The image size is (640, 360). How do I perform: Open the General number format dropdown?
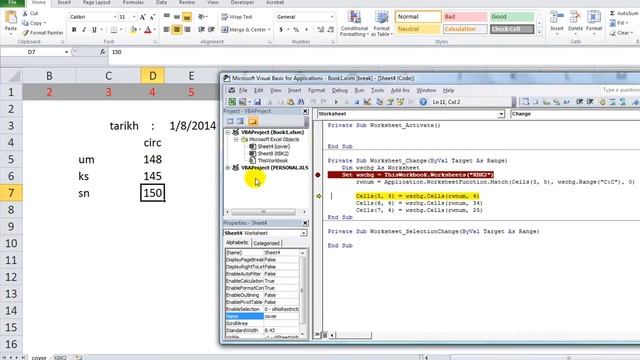pyautogui.click(x=331, y=17)
